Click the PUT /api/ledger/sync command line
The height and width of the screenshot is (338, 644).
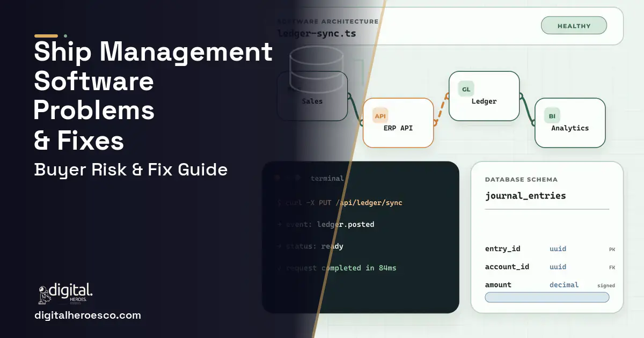pyautogui.click(x=340, y=203)
